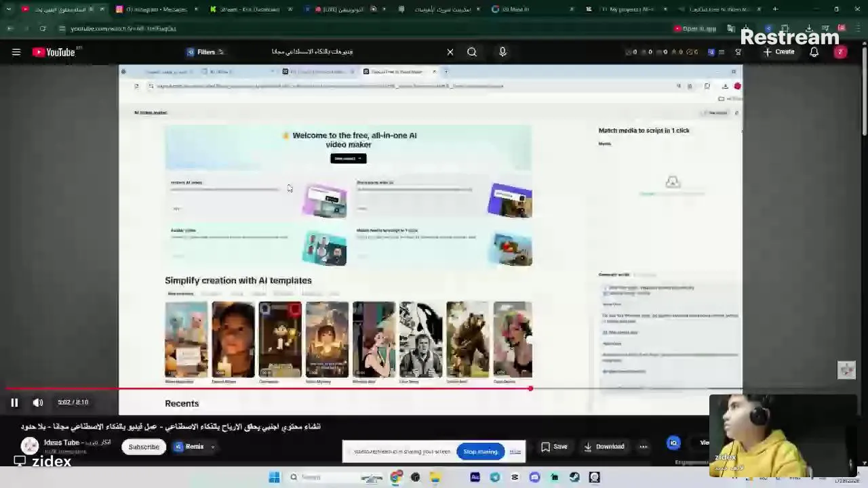Click the miniplayer icon at video right edge
The height and width of the screenshot is (488, 868).
pos(846,370)
